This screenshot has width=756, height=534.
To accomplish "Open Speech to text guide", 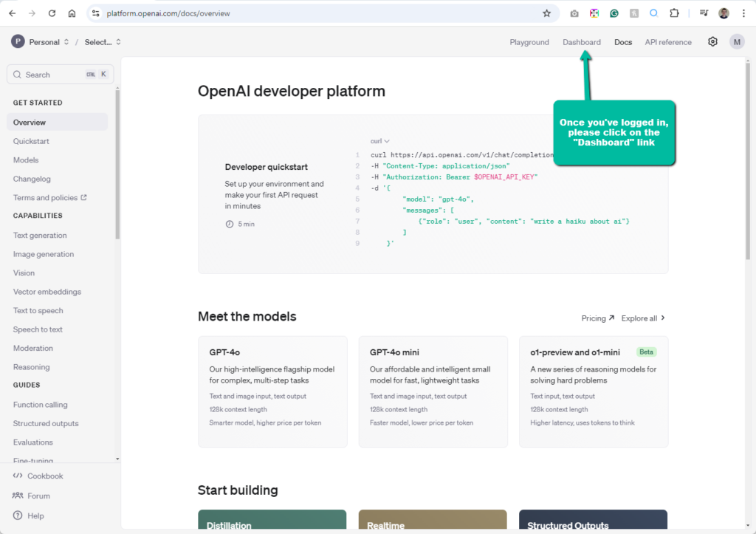I will click(x=38, y=329).
